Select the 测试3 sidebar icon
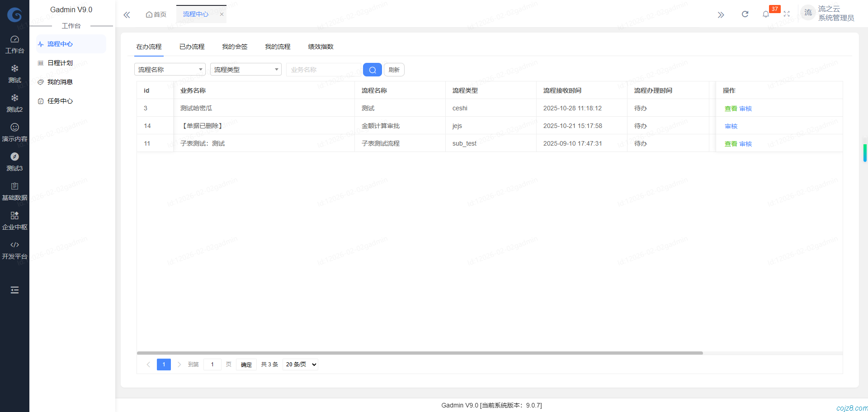Screen dimensions: 868x412 [14, 161]
